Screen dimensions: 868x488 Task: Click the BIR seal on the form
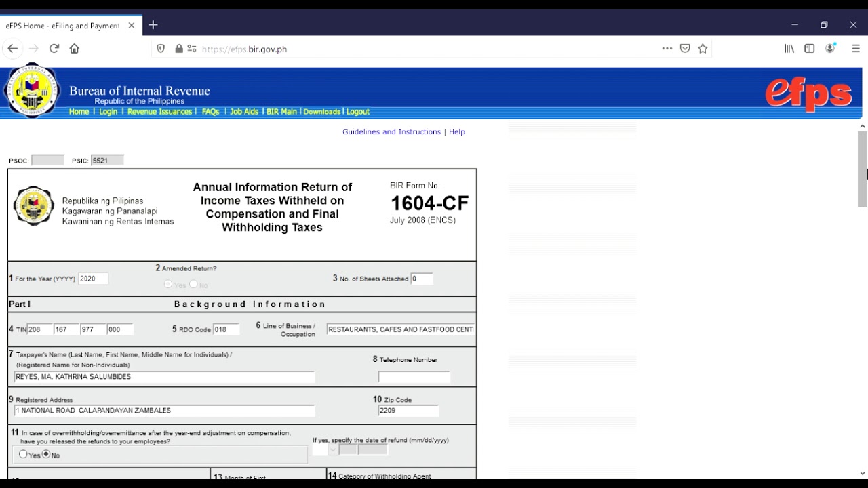33,206
